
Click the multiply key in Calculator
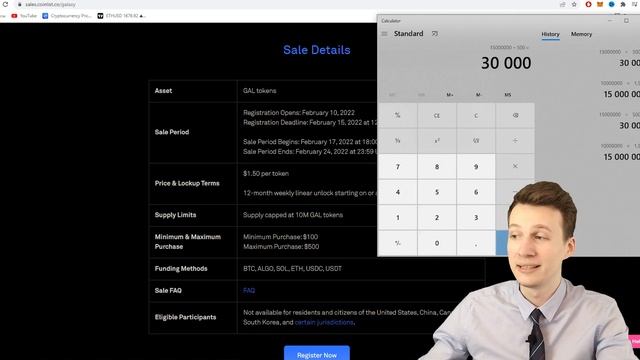pyautogui.click(x=515, y=167)
